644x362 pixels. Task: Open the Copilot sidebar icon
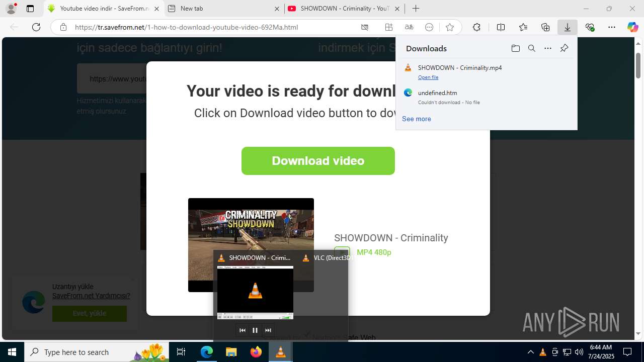tap(632, 27)
